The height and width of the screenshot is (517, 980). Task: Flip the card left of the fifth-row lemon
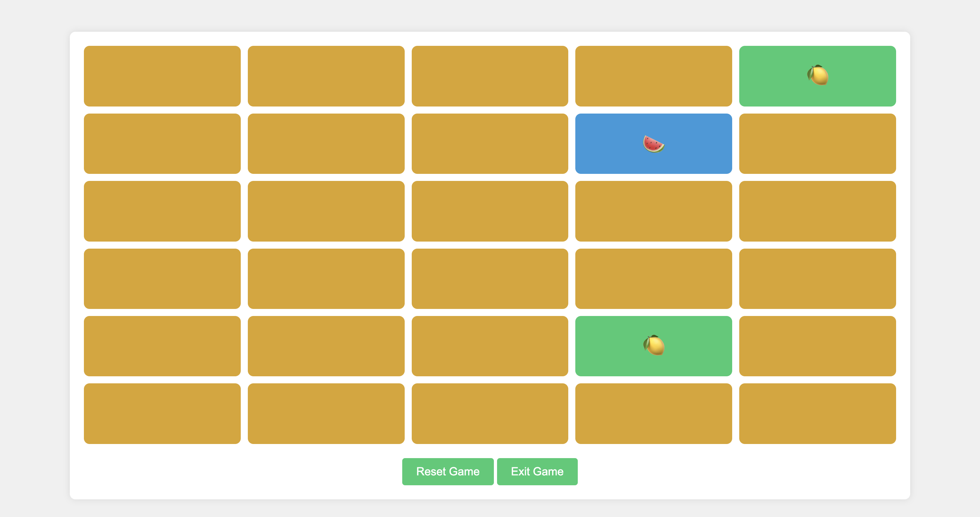tap(490, 346)
